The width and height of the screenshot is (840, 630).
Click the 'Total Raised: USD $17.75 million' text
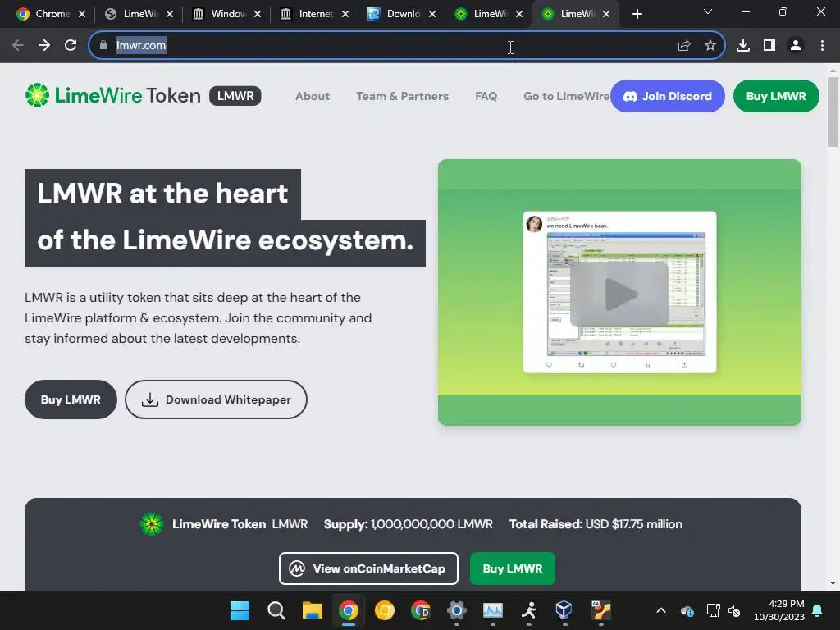[x=596, y=524]
